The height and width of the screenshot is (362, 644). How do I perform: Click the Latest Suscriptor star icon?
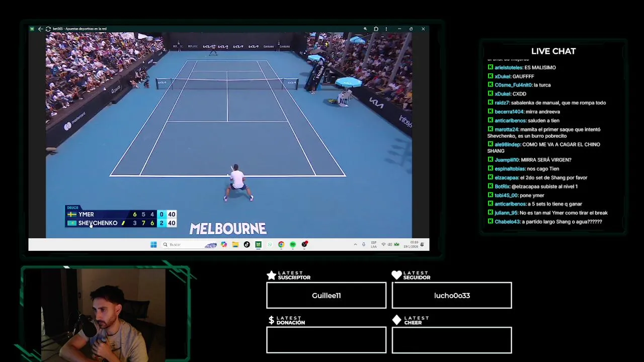coord(271,275)
